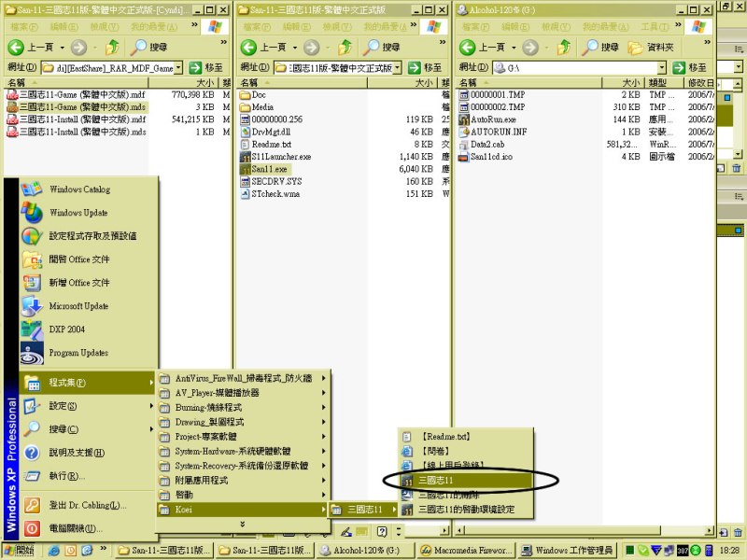Select DrvMgt.dll file
This screenshot has height=560, width=747.
[265, 132]
